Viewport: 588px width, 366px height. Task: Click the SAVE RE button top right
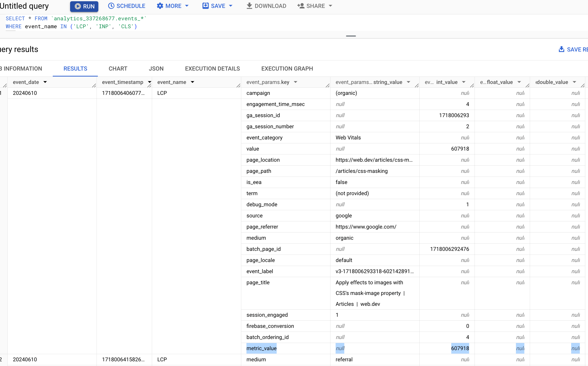tap(574, 49)
